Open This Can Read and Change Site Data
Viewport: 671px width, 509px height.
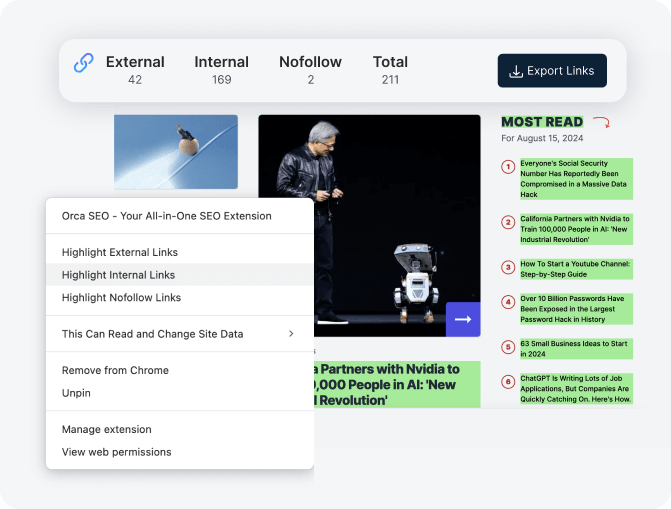pos(180,334)
